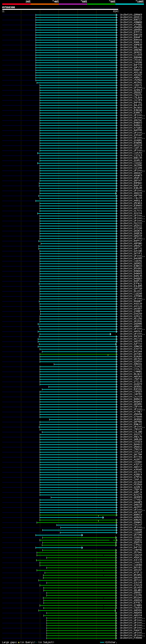This screenshot has width=146, height=644.
Task: Click green alignment bar of UniRef100_Q4TGR2 row
Action: pos(78,354)
